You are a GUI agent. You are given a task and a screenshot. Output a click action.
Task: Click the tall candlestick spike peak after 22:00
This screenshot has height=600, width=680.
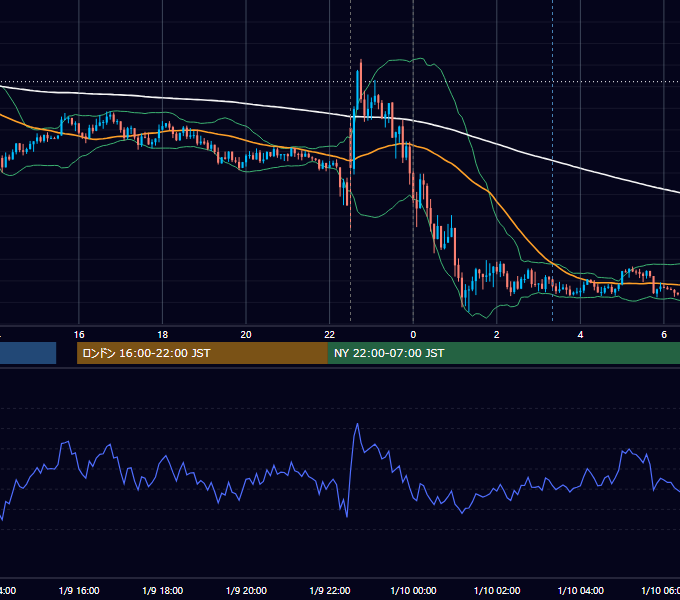pos(360,62)
